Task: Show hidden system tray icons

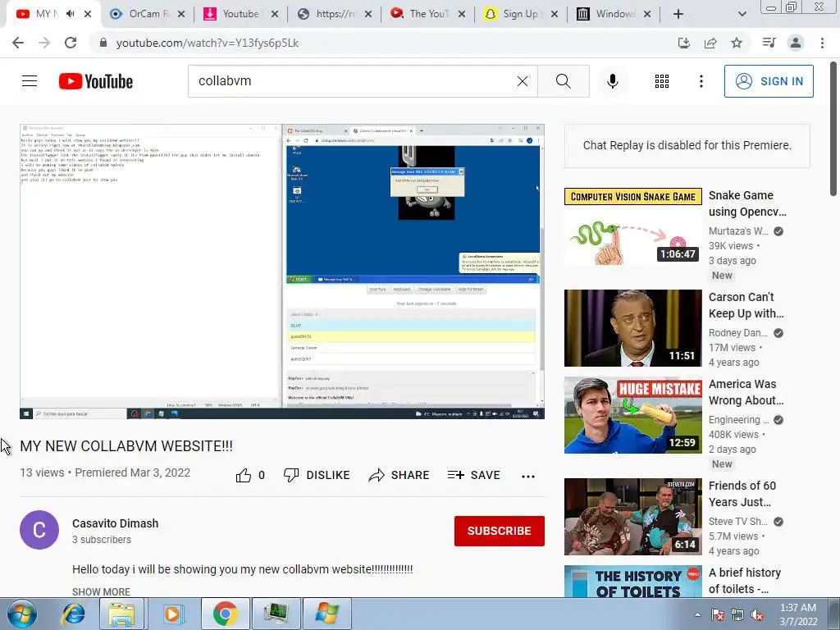Action: click(x=697, y=614)
